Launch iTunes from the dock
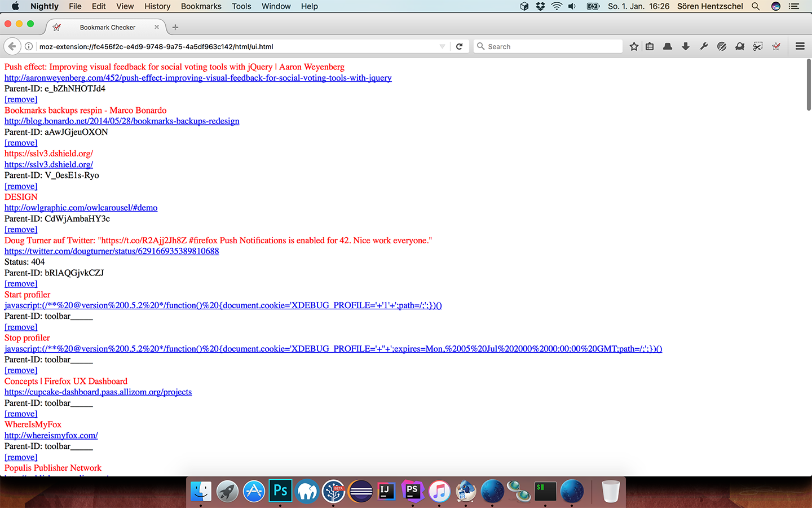812x508 pixels. [x=439, y=491]
